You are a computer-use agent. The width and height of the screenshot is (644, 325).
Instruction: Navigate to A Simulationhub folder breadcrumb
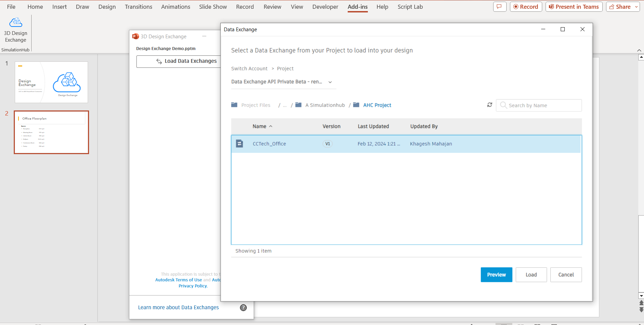(x=325, y=105)
